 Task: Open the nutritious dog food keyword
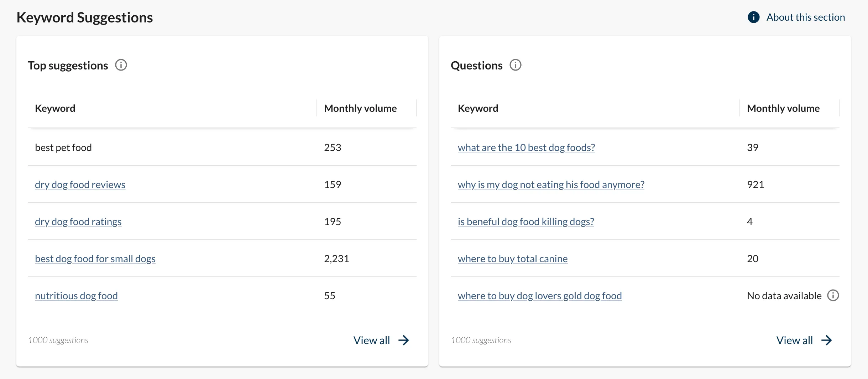(x=76, y=296)
